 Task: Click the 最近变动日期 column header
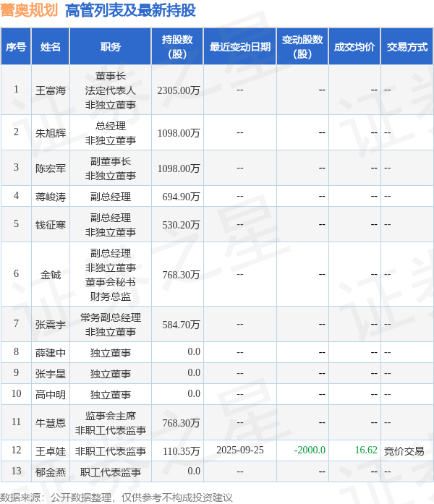tap(240, 47)
